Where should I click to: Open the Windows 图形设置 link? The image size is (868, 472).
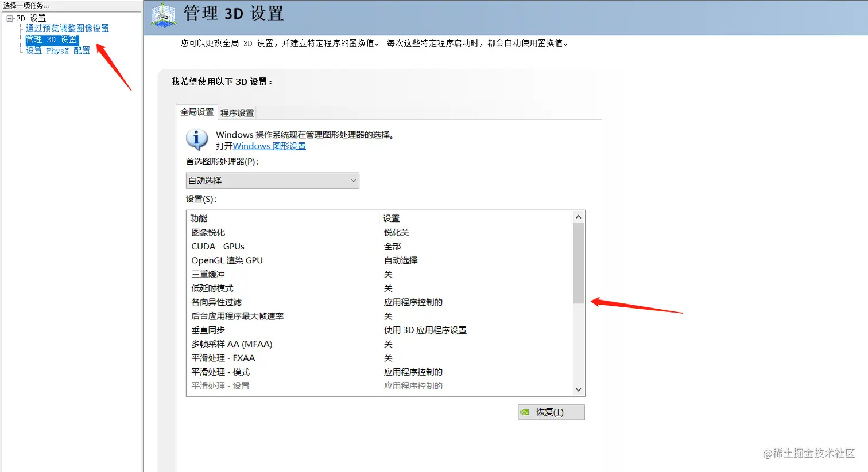click(x=269, y=146)
